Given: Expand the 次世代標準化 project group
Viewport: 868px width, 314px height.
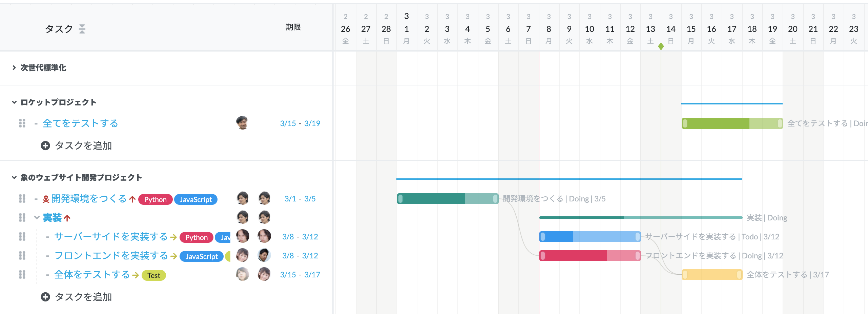Looking at the screenshot, I should pos(14,68).
